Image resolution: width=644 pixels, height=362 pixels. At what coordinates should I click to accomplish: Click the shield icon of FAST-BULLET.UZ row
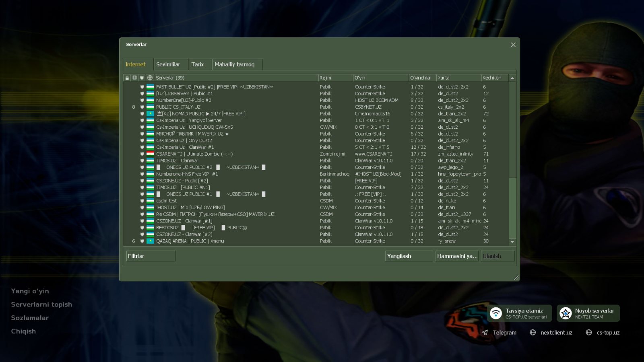coord(142,87)
